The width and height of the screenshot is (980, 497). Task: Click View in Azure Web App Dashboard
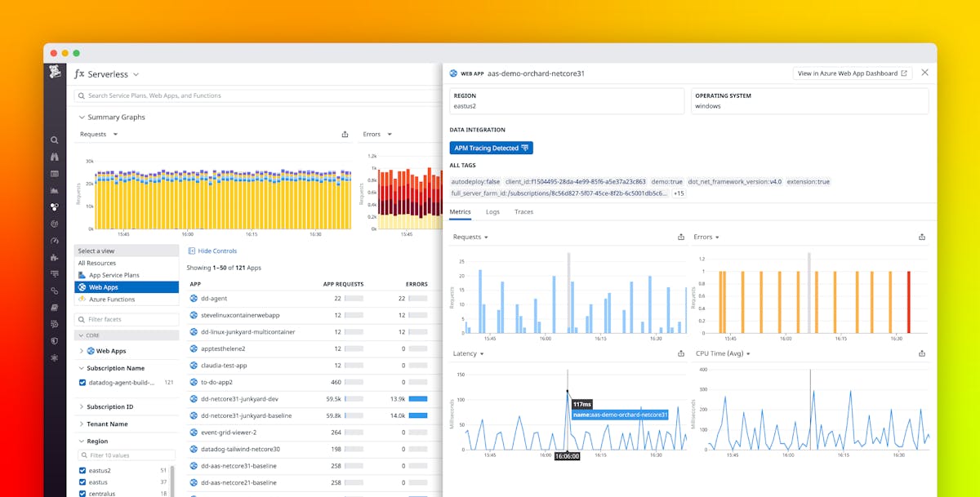(x=853, y=73)
